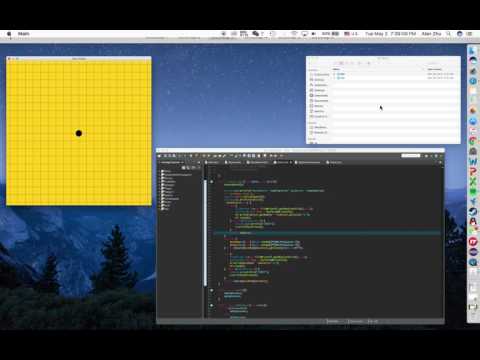Open Spotlight search in menu bar
This screenshot has height=360, width=480.
[x=449, y=34]
